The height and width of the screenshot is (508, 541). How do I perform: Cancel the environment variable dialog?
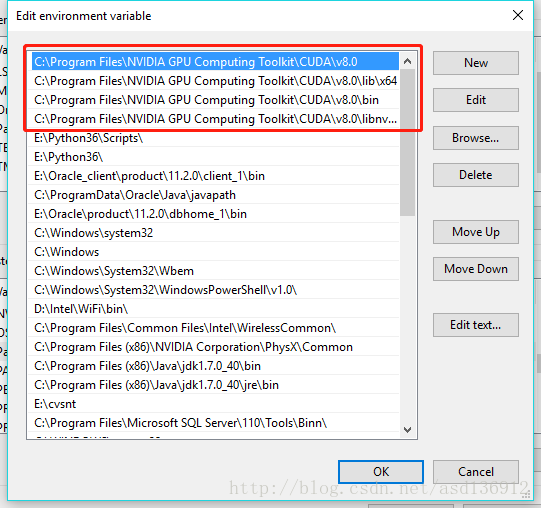(x=476, y=472)
